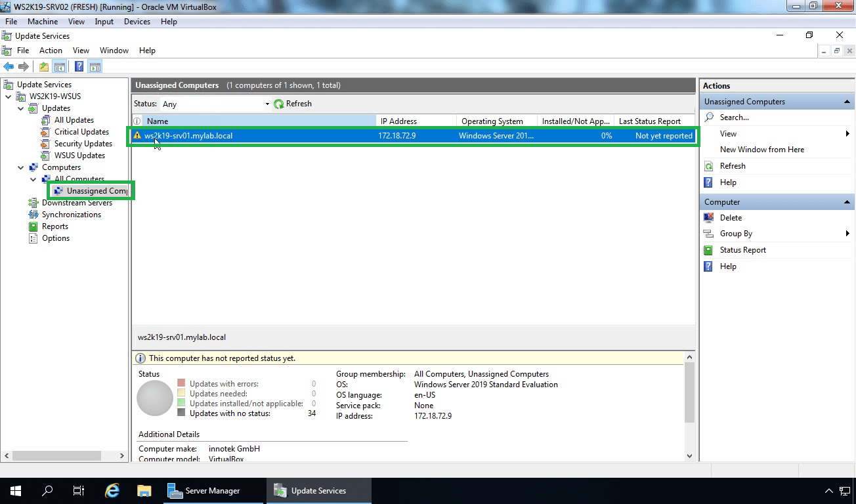Sort by Operating System column header
This screenshot has height=504, width=856.
coord(498,121)
